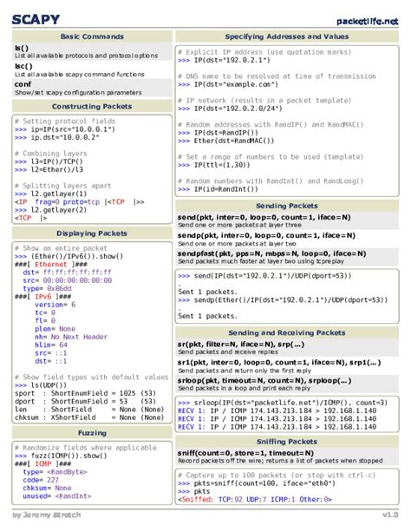
Task: Click the Constructing Packets section header
Action: (92, 106)
